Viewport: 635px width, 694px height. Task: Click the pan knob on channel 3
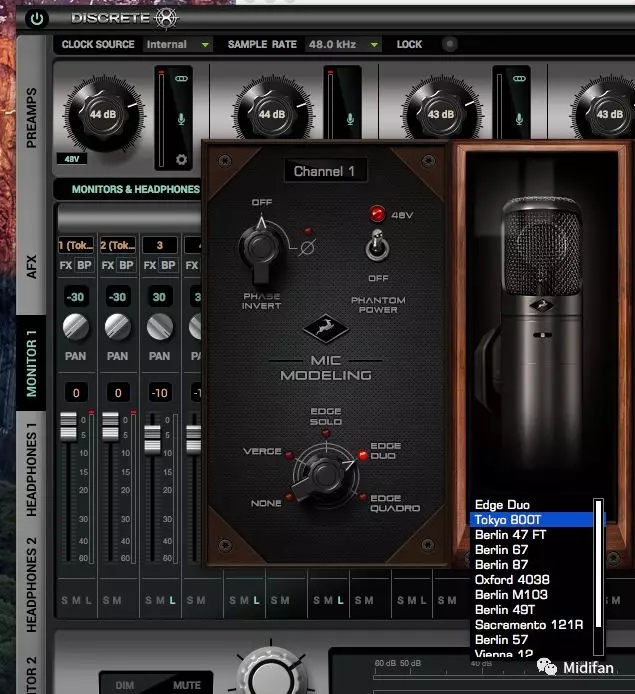click(x=160, y=327)
